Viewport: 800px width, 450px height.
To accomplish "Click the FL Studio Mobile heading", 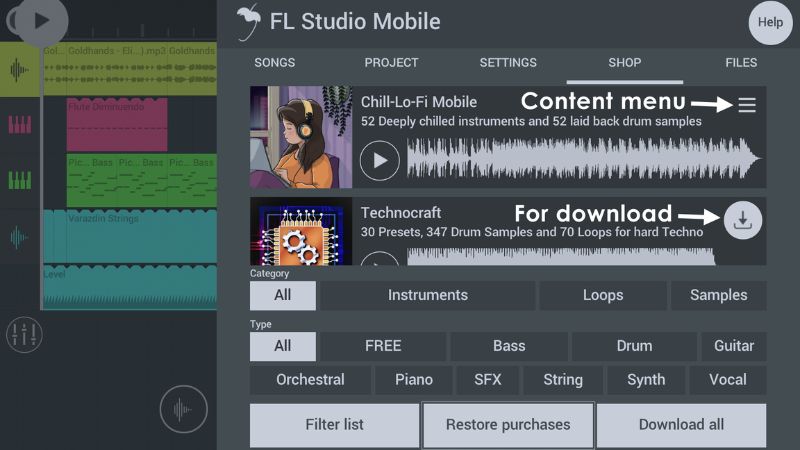I will (355, 22).
